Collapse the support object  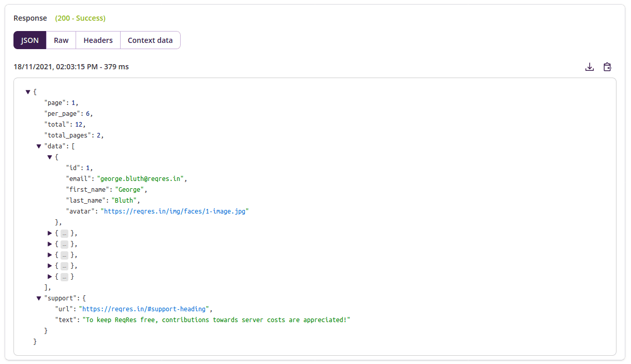39,298
